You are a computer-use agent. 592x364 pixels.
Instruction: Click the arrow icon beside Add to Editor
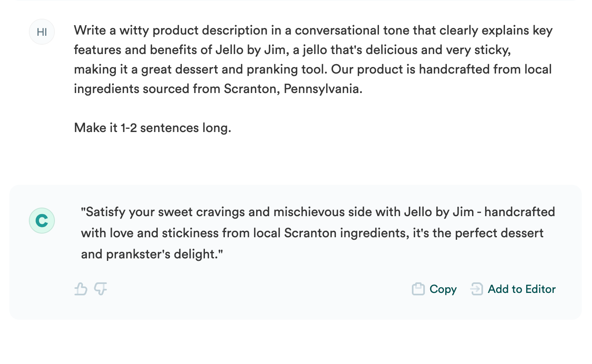[477, 289]
